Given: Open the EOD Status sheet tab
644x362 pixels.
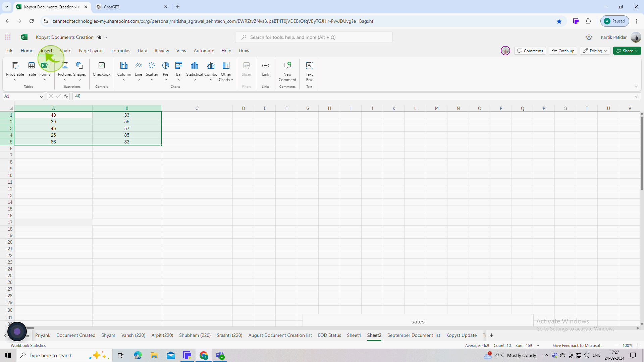Looking at the screenshot, I should [x=329, y=336].
